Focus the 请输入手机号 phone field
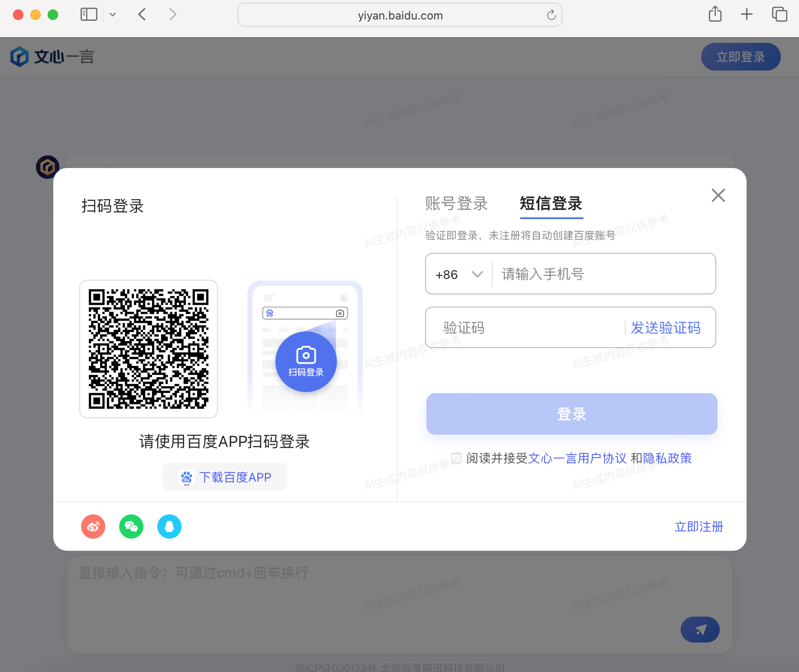 pos(604,274)
